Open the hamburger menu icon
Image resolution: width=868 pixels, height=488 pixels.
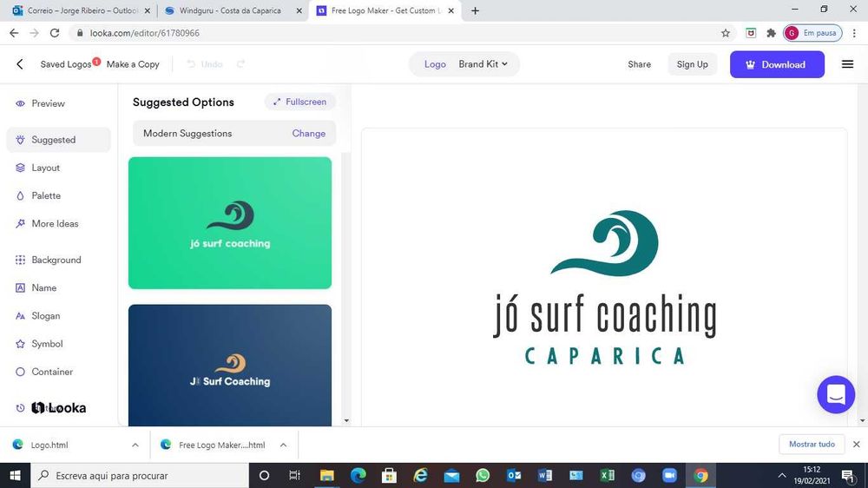click(847, 64)
